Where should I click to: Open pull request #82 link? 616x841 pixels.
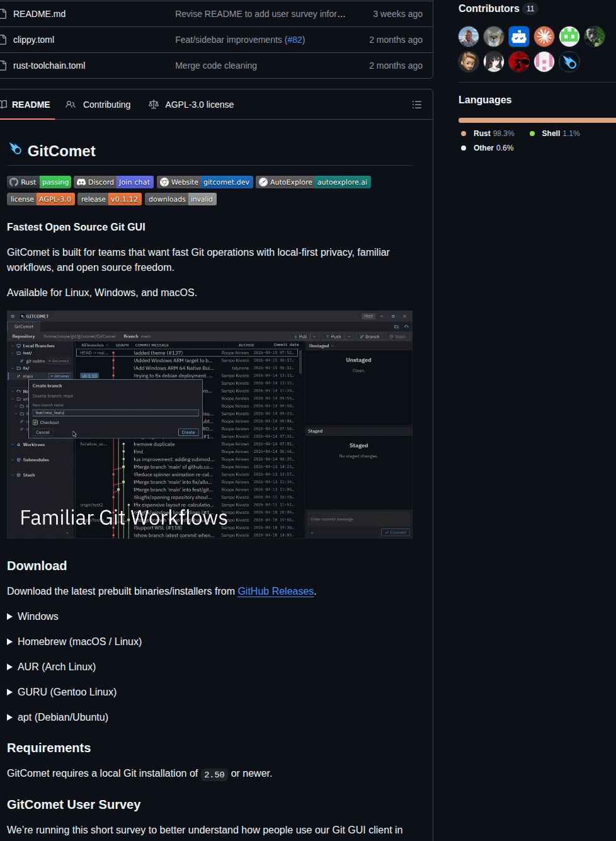[295, 40]
